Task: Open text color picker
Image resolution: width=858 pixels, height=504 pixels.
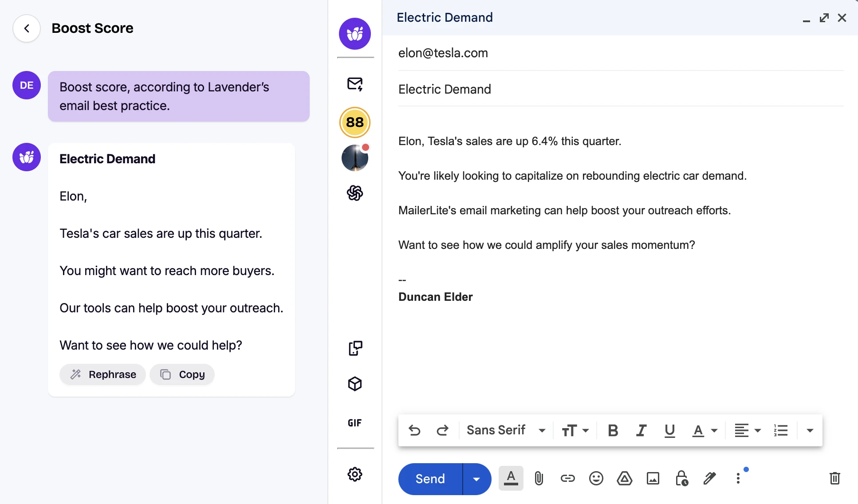Action: pyautogui.click(x=705, y=430)
